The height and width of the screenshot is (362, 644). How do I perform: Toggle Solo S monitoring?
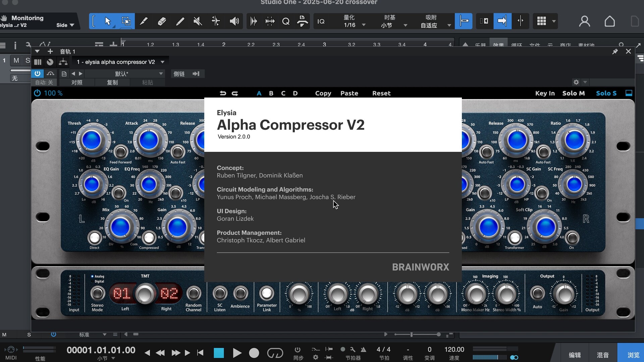click(606, 93)
